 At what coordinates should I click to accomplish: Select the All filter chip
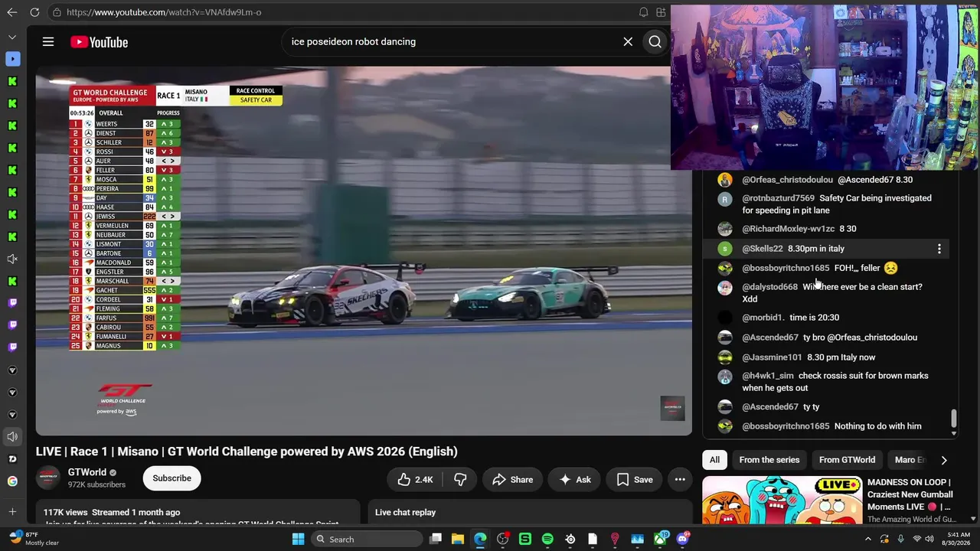(x=714, y=460)
